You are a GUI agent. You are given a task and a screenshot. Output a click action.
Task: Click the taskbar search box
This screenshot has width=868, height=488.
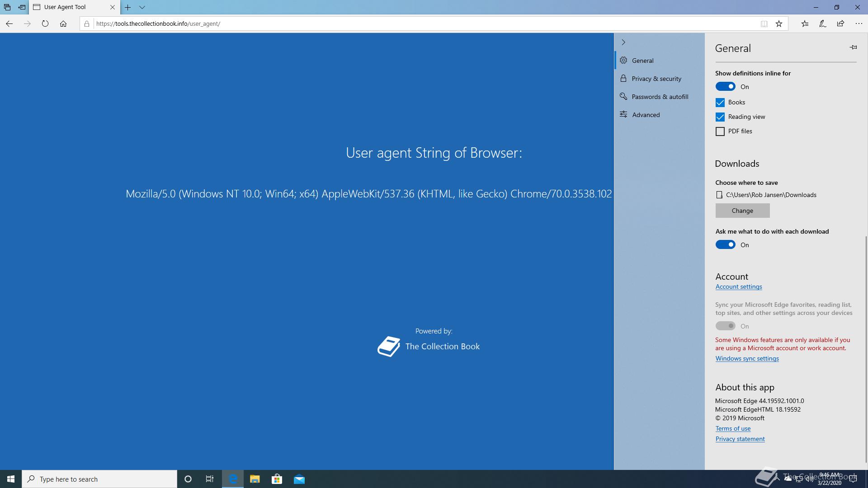[99, 479]
